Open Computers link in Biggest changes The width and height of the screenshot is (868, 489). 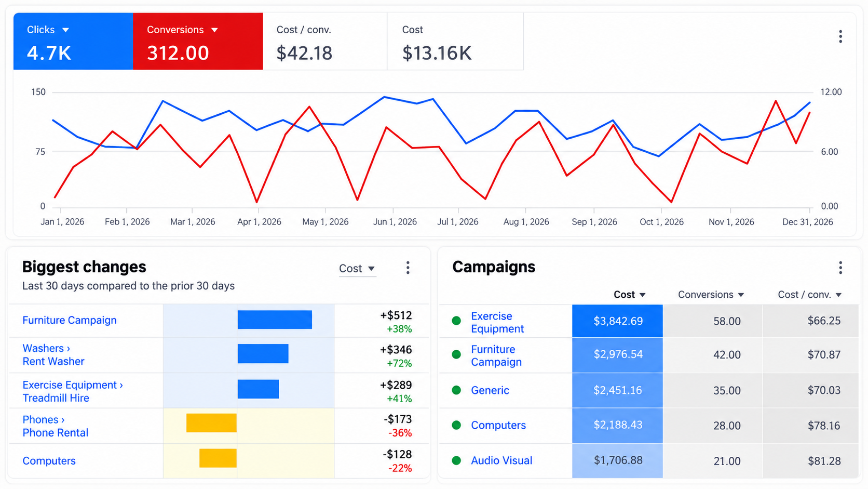pos(49,461)
